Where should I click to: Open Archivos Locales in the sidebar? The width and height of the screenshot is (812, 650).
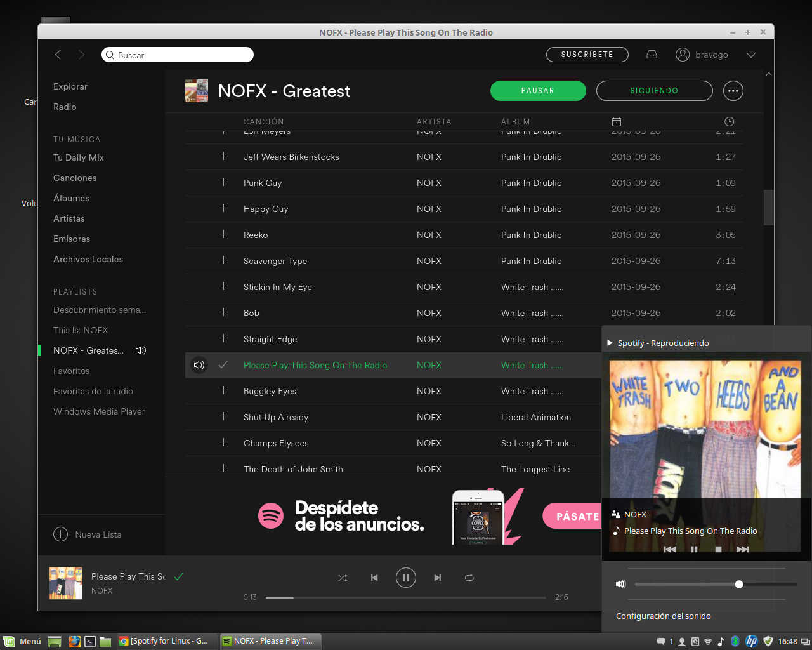coord(88,259)
